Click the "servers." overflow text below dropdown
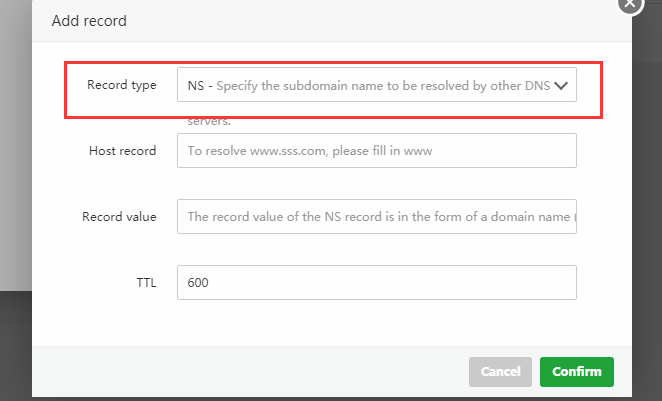Screen dimensions: 662x401 coord(209,121)
